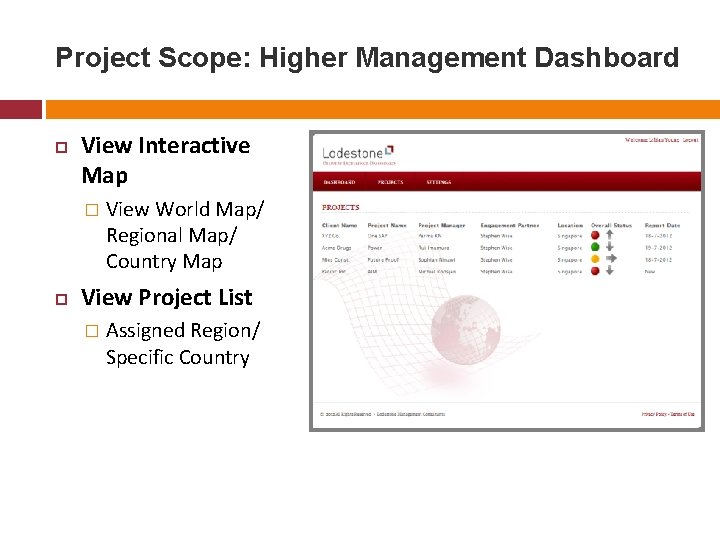Select the Acme Drugs client name
The width and height of the screenshot is (720, 540).
click(337, 248)
